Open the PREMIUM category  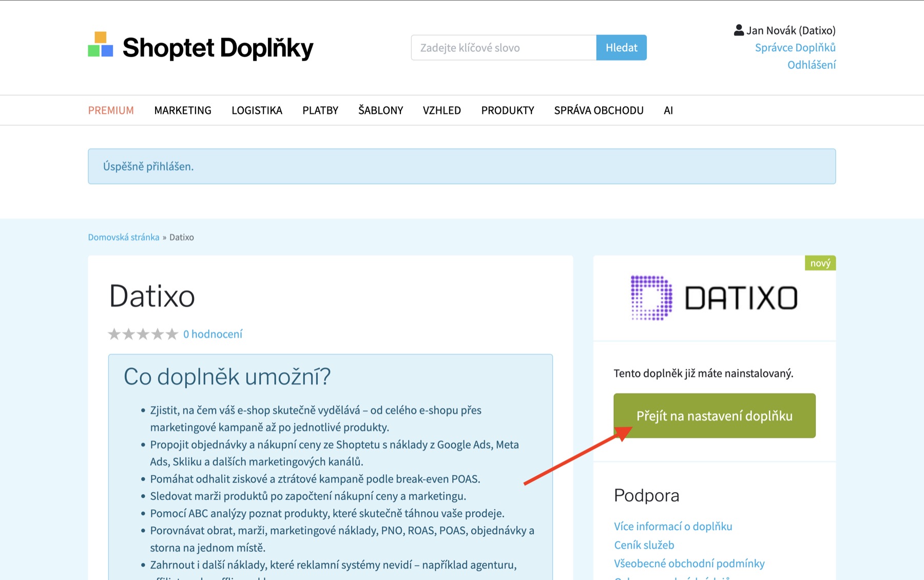pyautogui.click(x=111, y=110)
